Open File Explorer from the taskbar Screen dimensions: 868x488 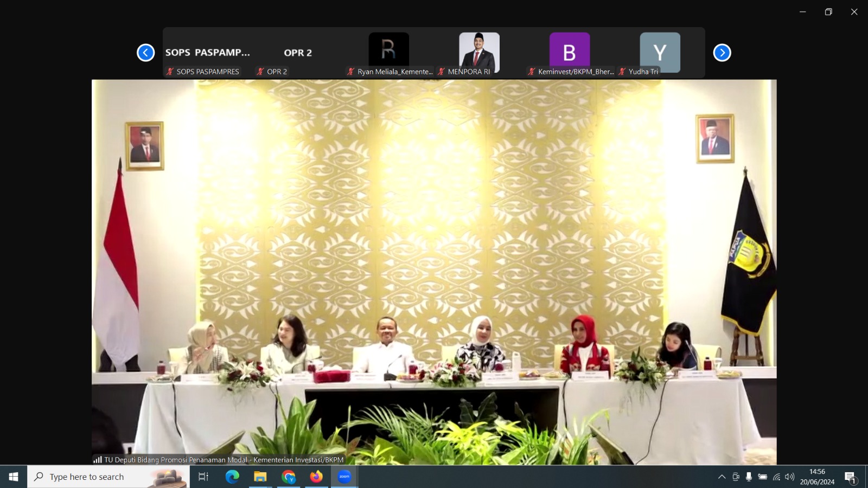click(260, 477)
